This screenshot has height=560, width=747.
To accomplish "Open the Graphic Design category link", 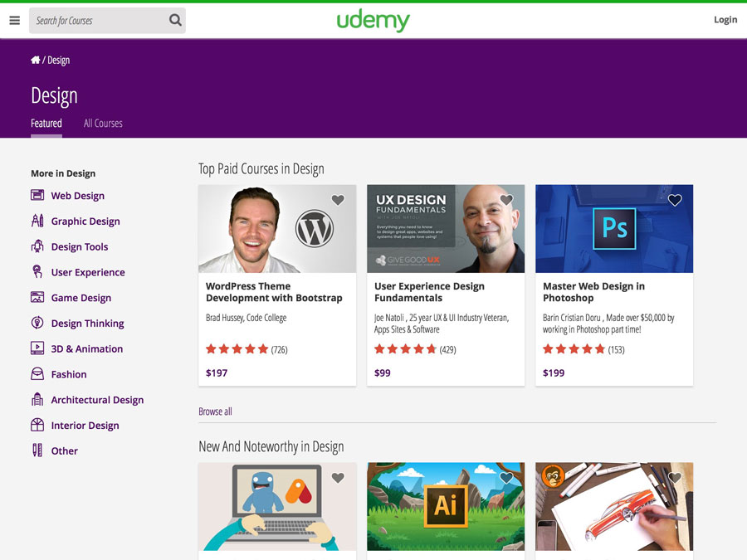I will coord(85,222).
